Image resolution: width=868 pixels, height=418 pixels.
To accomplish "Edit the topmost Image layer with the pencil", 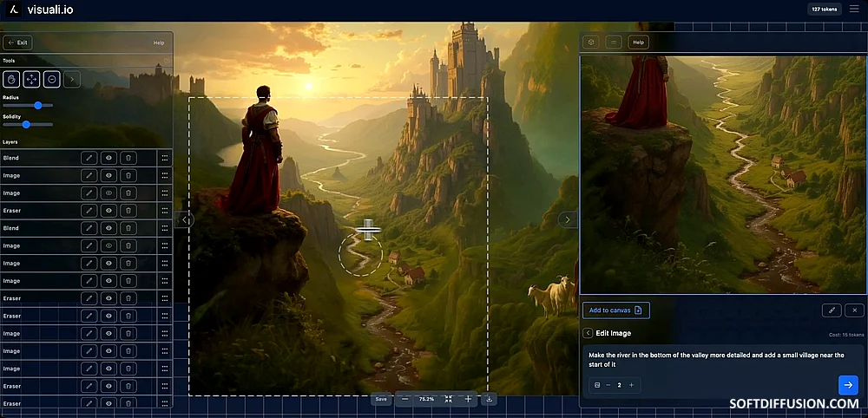I will pos(89,176).
